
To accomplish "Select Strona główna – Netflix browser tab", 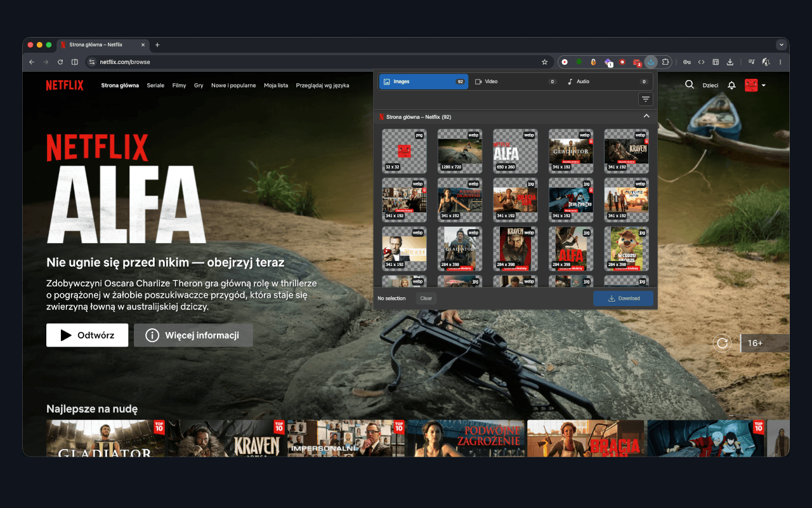I will 103,45.
